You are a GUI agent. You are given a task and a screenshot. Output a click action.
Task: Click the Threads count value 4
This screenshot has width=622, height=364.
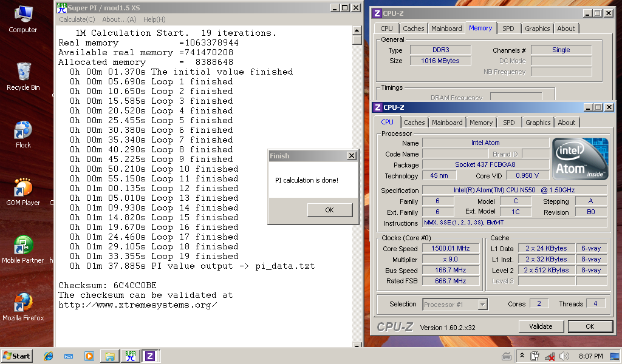(x=595, y=303)
